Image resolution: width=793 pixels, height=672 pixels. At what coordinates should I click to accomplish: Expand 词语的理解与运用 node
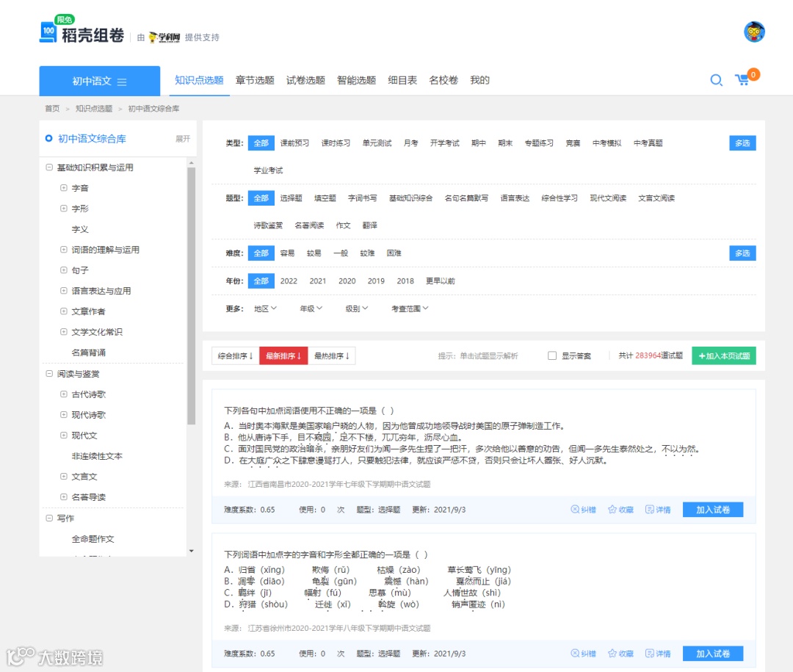click(x=64, y=250)
